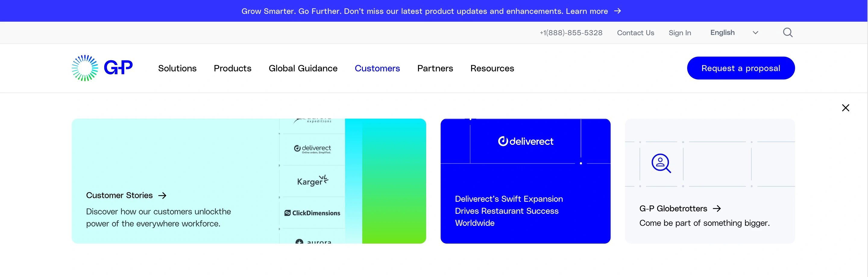Click arrow next to G-P Globetrotters
Image resolution: width=868 pixels, height=277 pixels.
click(717, 209)
